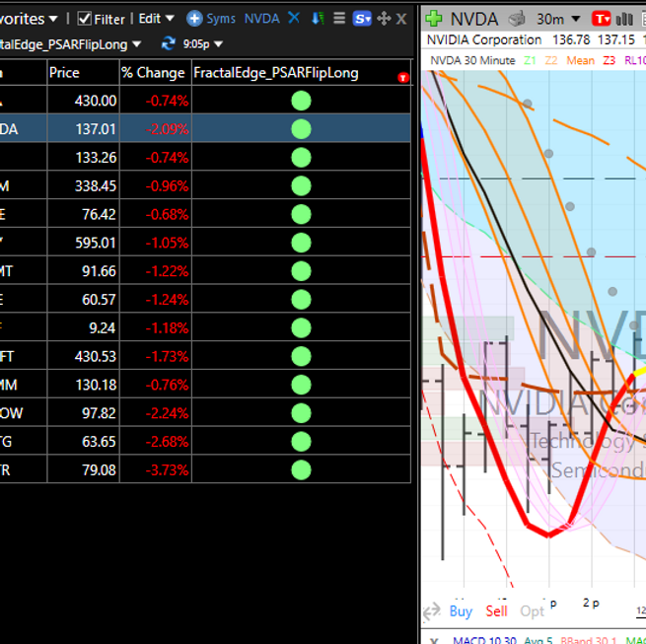Click the 136.78 value in chart header
The height and width of the screenshot is (644, 646).
click(x=571, y=40)
